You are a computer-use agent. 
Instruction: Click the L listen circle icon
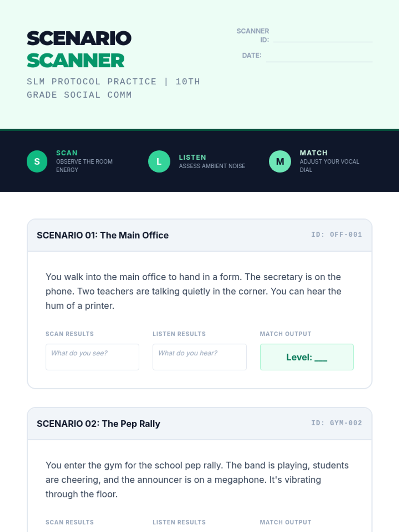(x=159, y=161)
